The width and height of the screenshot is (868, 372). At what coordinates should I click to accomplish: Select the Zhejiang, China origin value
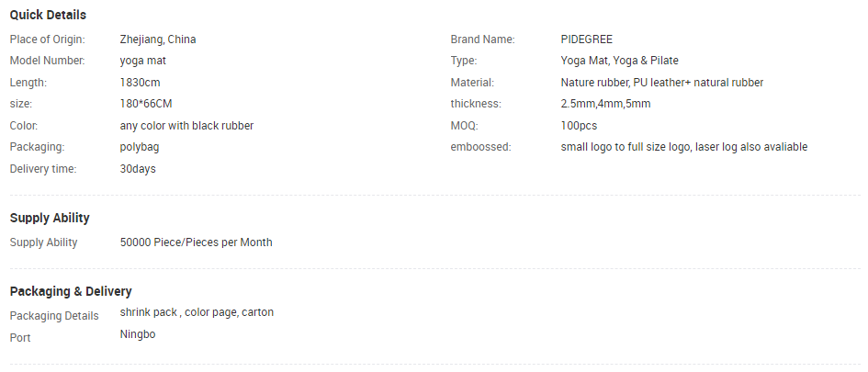pyautogui.click(x=157, y=39)
